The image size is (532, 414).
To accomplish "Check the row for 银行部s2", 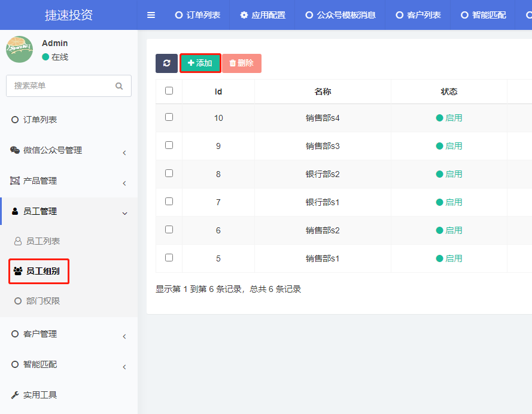I will (169, 173).
